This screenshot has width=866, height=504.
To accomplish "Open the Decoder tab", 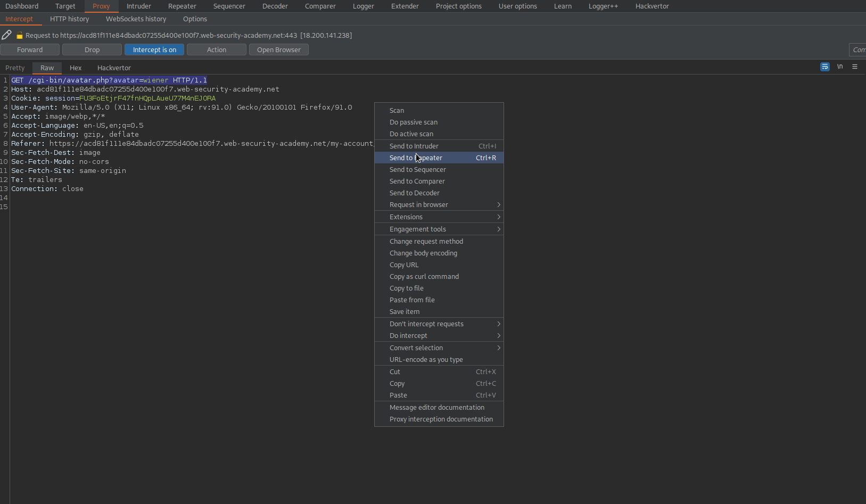I will 275,6.
